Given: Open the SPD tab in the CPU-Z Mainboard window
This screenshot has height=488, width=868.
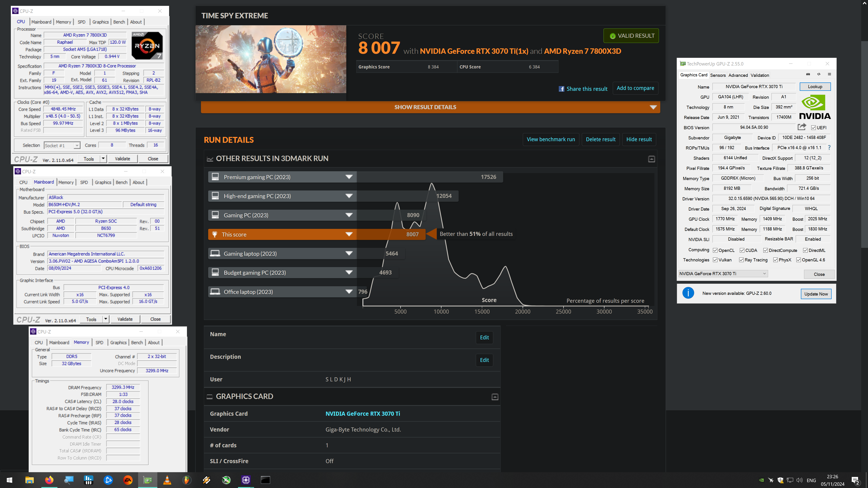Looking at the screenshot, I should 84,182.
